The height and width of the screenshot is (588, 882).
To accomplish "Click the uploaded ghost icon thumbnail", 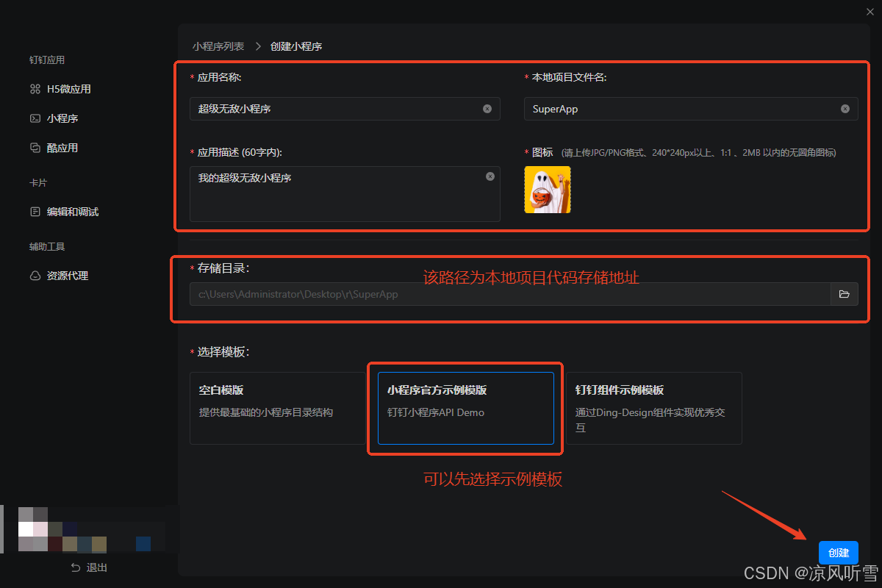I will tap(548, 190).
